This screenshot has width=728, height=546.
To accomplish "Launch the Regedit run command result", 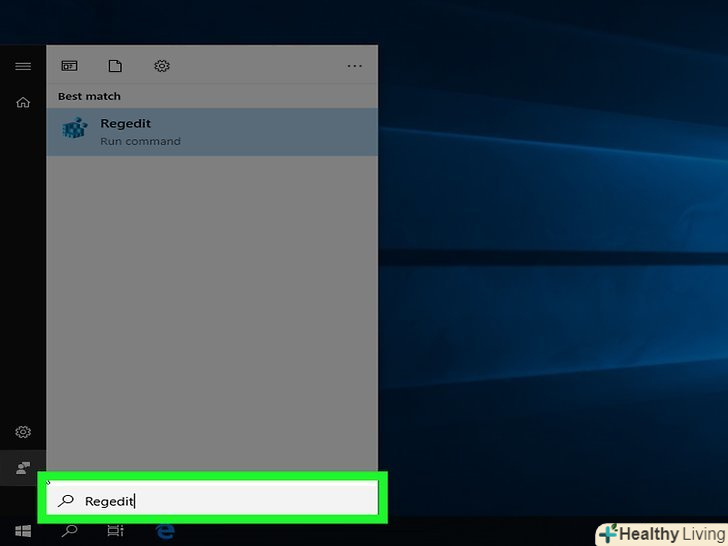I will point(212,132).
